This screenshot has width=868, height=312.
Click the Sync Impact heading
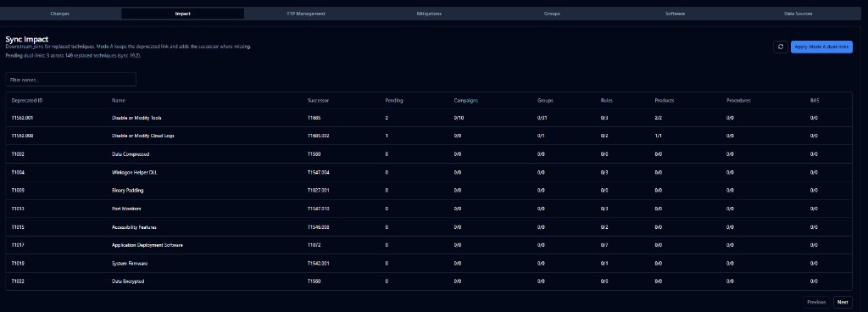click(x=27, y=39)
